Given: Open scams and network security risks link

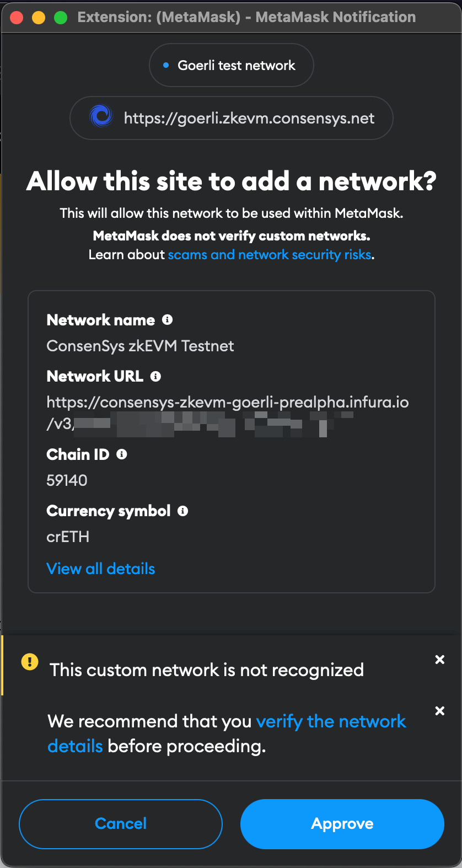Looking at the screenshot, I should coord(270,254).
